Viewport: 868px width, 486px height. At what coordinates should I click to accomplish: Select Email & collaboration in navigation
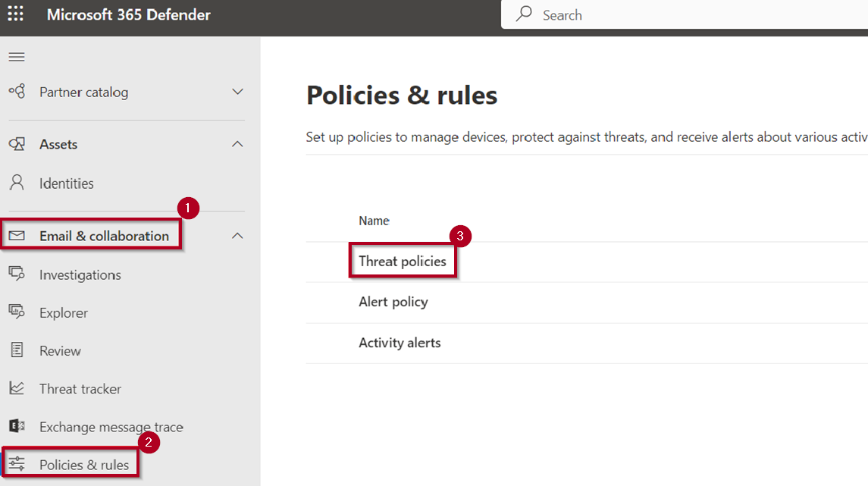[104, 236]
